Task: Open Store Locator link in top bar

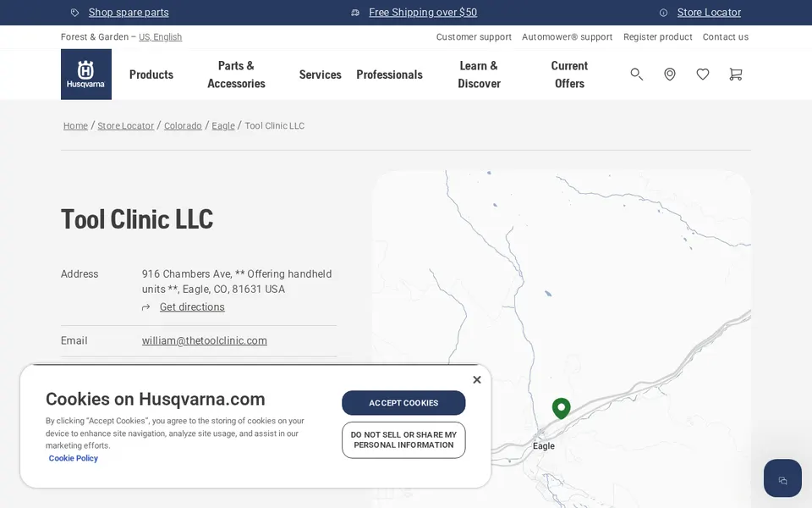Action: tap(709, 13)
